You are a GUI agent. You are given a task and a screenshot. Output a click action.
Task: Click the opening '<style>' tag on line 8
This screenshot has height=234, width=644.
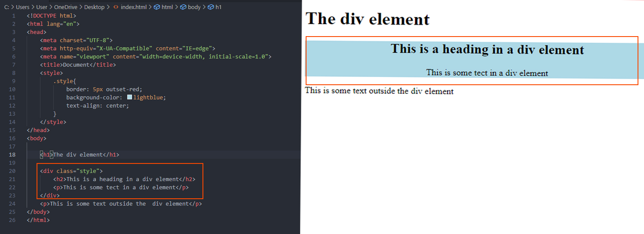coord(52,73)
